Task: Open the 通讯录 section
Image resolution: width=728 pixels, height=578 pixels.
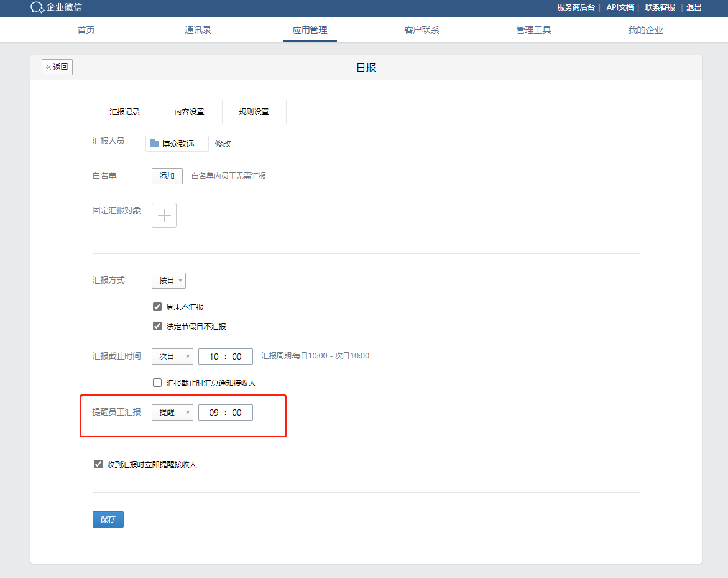Action: pyautogui.click(x=198, y=29)
